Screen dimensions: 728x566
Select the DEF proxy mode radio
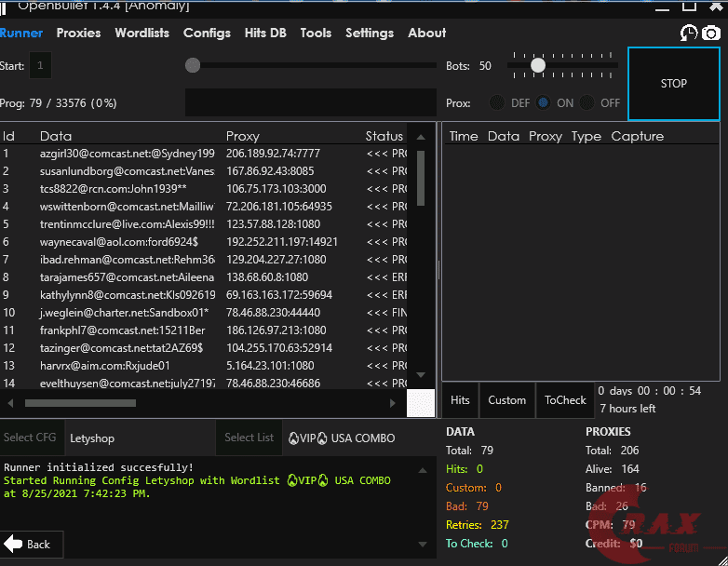[x=498, y=102]
